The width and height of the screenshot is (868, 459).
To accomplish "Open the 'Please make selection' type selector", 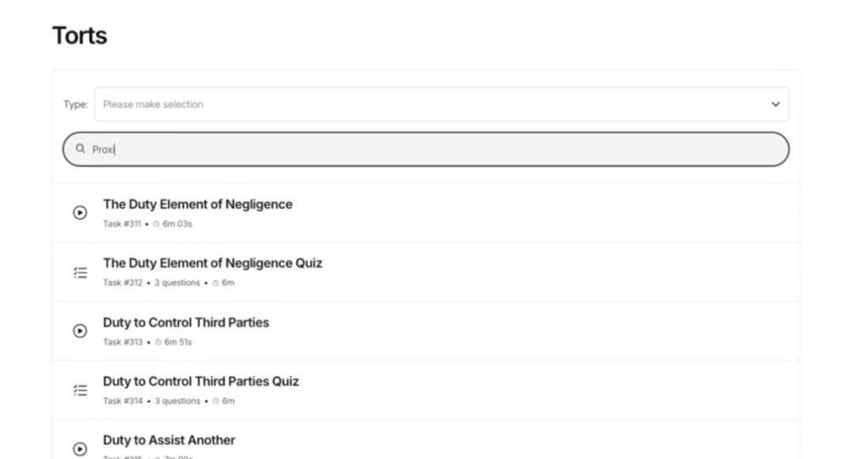I will click(x=424, y=104).
